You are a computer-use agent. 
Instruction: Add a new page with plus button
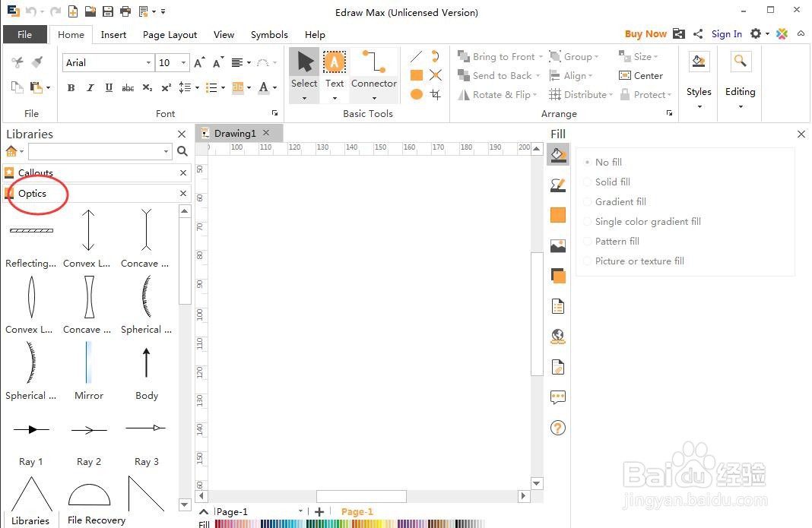(x=319, y=511)
